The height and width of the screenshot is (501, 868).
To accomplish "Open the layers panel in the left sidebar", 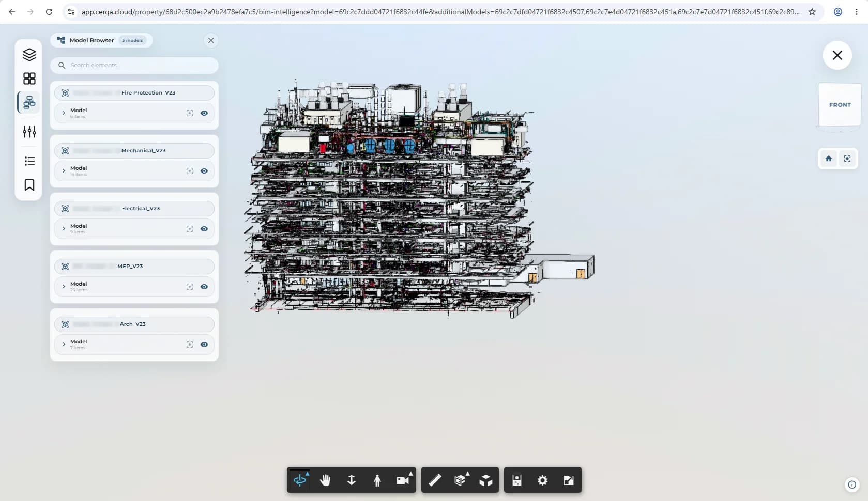I will coord(29,54).
